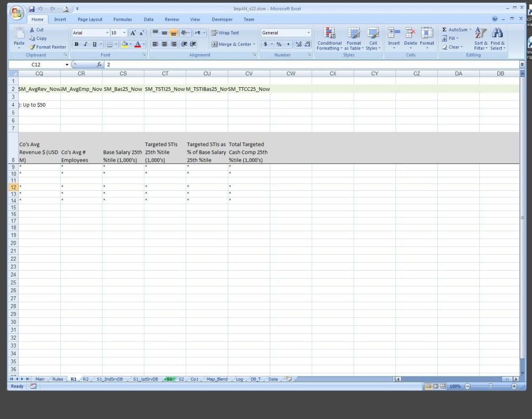Click the Cut scissors icon
The height and width of the screenshot is (419, 532).
click(x=32, y=30)
